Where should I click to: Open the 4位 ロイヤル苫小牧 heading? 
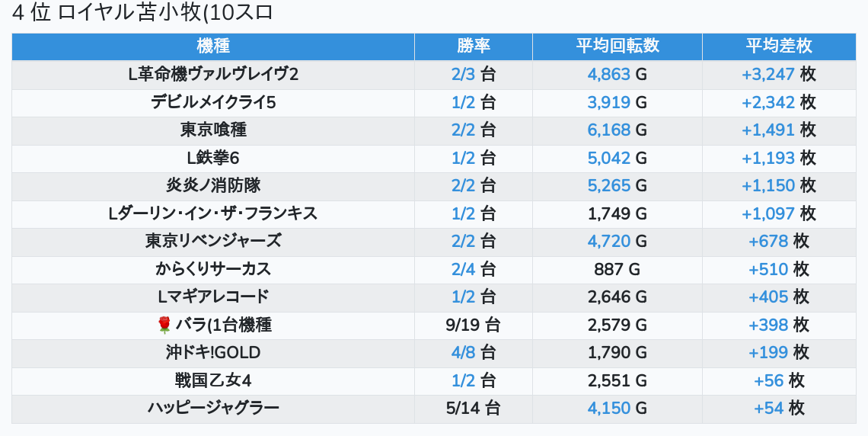[142, 13]
